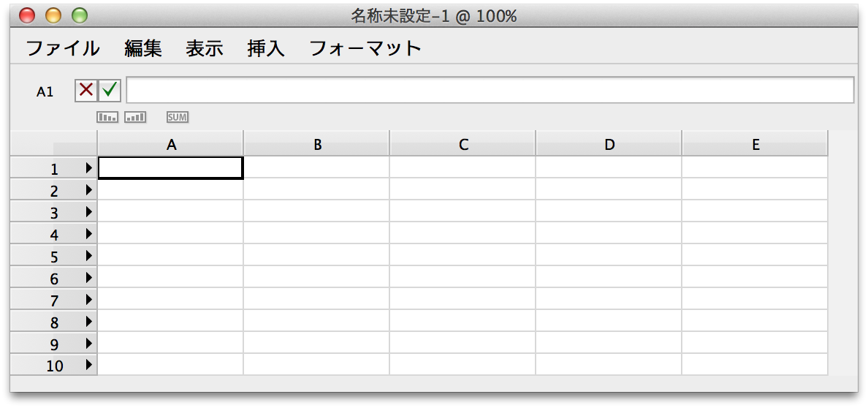Click the A1 cell reference label
The image size is (868, 408).
(x=45, y=92)
